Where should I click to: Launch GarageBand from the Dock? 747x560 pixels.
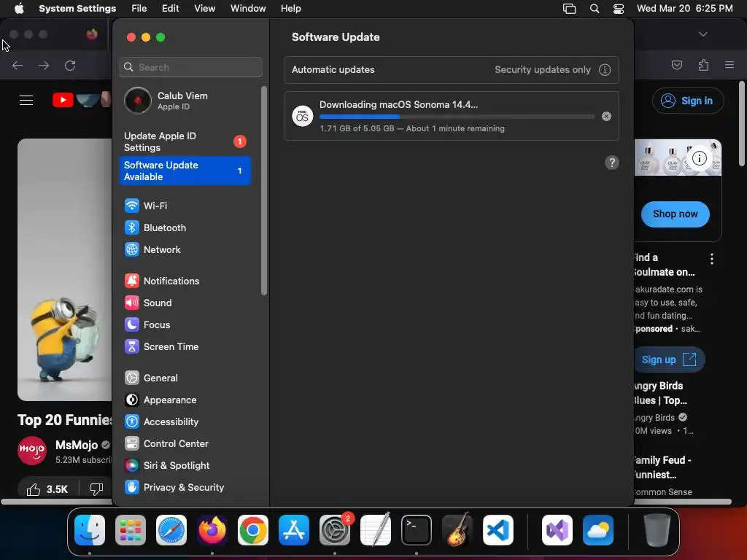click(457, 530)
